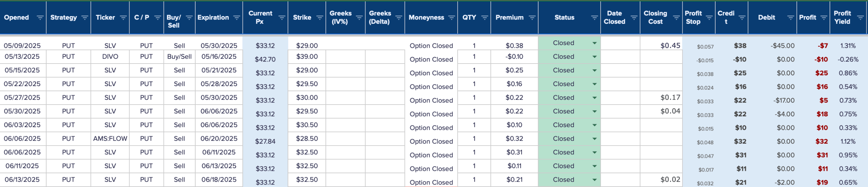Click the $0.45 Closing Cost cell
868x187 pixels.
[x=670, y=45]
